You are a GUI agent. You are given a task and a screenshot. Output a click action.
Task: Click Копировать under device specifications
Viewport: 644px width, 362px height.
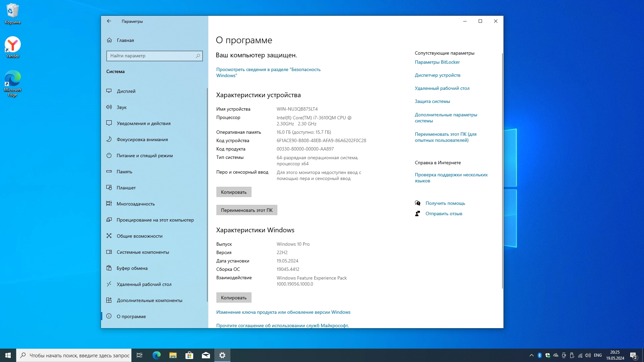pyautogui.click(x=234, y=192)
